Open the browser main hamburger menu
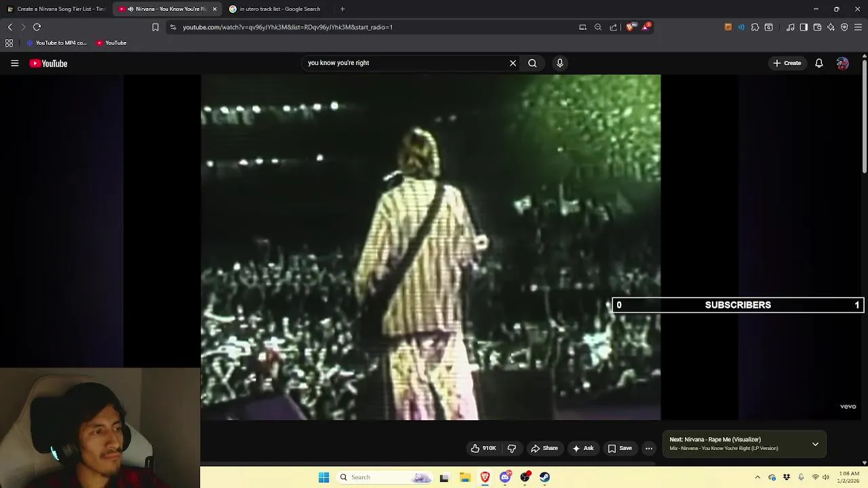This screenshot has height=488, width=868. pos(858,27)
